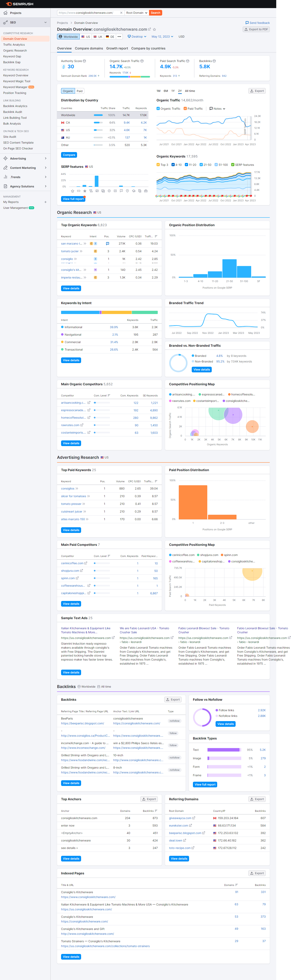291x980 pixels.
Task: Open artisancooking competitor external link icon
Action: coord(89,402)
